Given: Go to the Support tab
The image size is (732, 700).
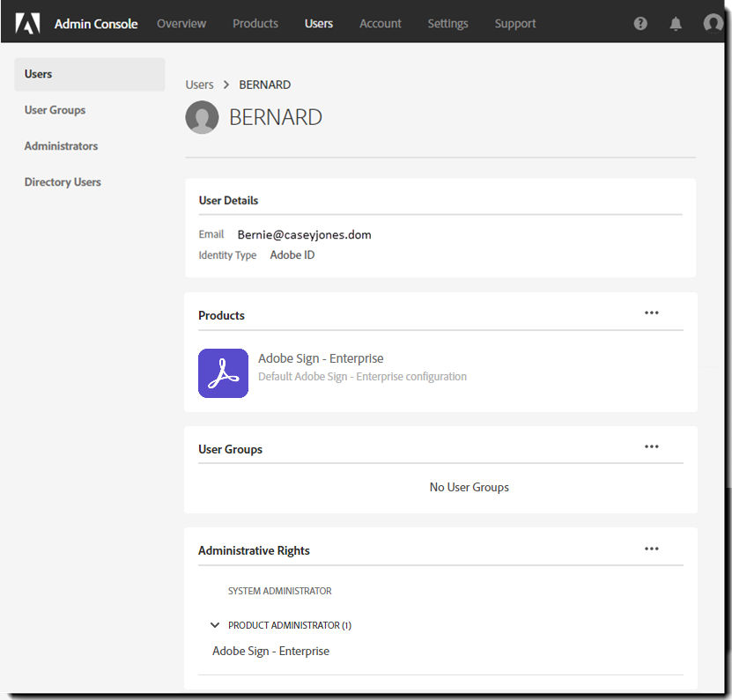Looking at the screenshot, I should [x=515, y=24].
